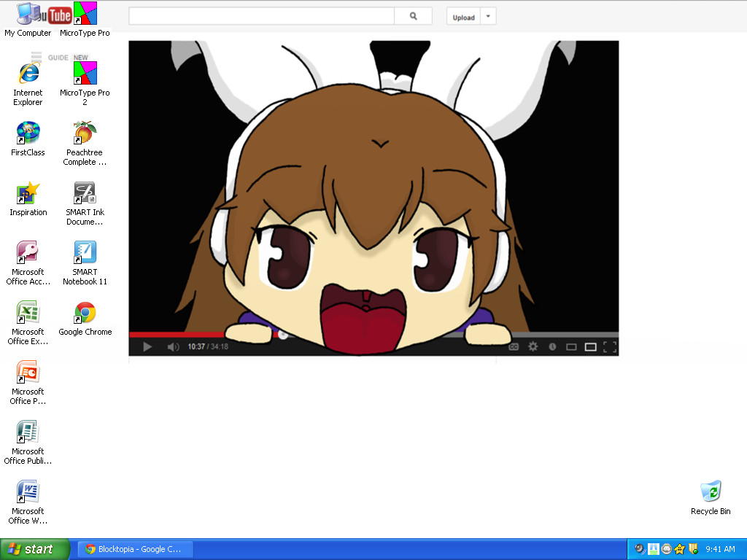Open the Peachtree Complete desktop shortcut
Viewport: 747px width, 560px height.
pyautogui.click(x=85, y=144)
